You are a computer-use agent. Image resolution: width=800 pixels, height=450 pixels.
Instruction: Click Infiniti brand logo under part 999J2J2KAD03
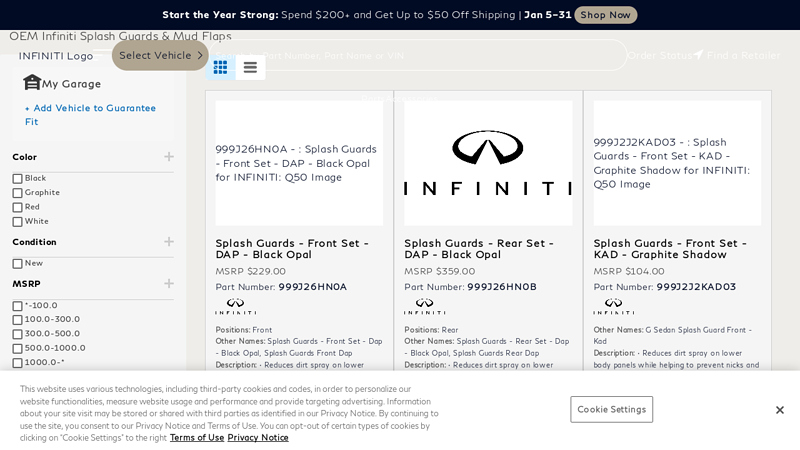click(614, 306)
